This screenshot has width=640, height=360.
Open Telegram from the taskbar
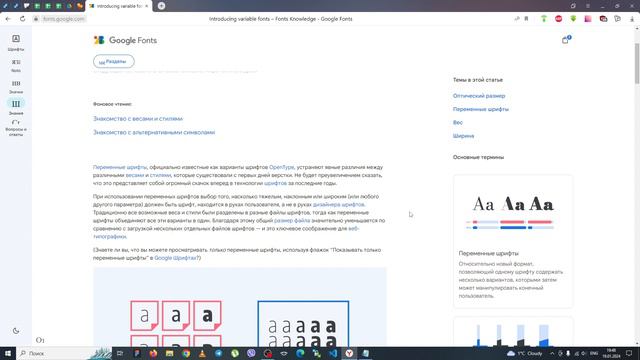pyautogui.click(x=219, y=353)
